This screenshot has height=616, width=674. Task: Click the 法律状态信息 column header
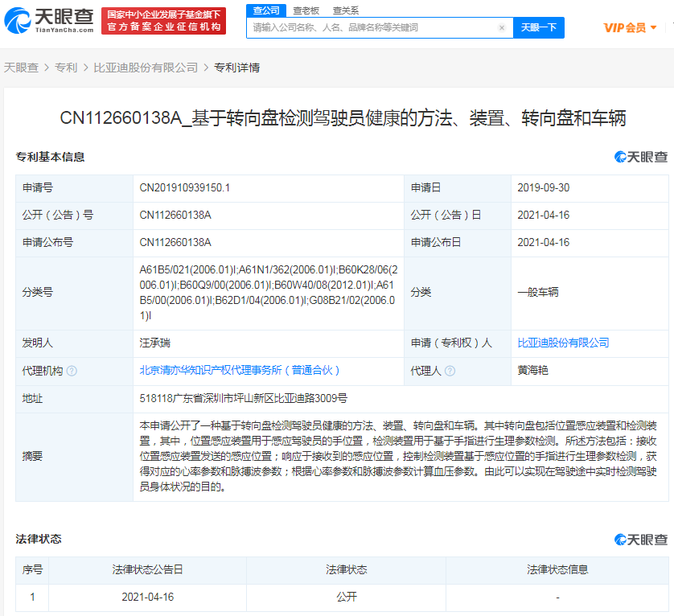557,569
